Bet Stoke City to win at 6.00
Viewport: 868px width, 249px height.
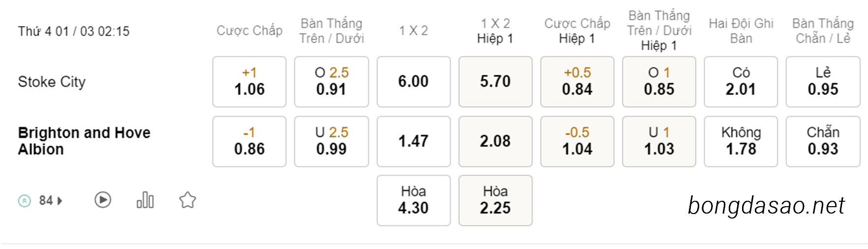(x=414, y=82)
